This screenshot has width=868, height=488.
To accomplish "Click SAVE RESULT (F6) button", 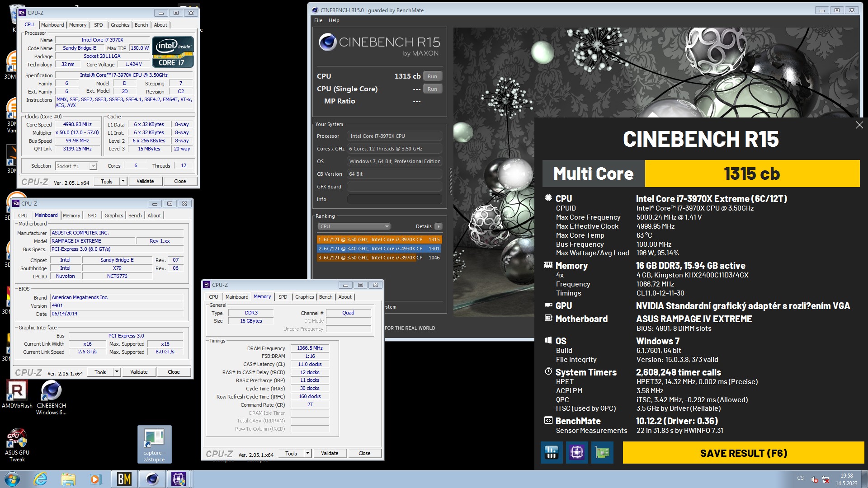I will click(x=743, y=453).
